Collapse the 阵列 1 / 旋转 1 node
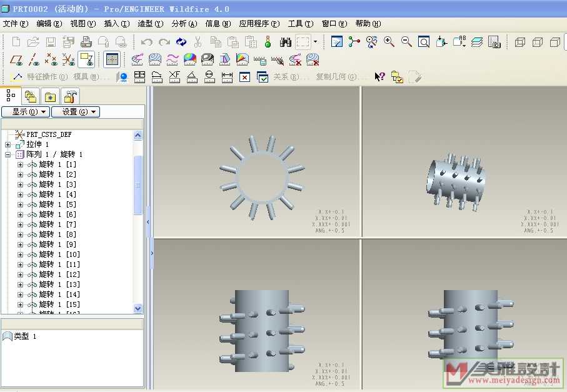 pyautogui.click(x=8, y=154)
